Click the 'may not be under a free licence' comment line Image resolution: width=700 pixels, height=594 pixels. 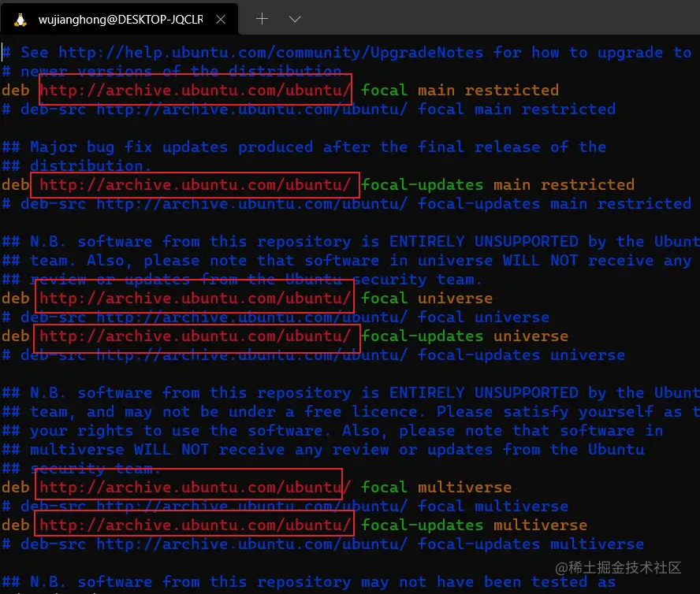[351, 411]
